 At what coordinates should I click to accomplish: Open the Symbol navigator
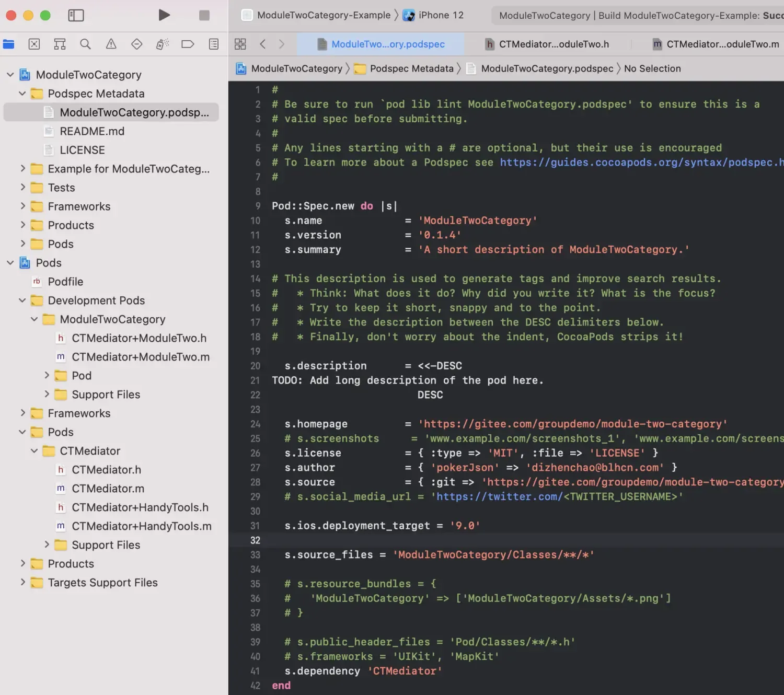60,44
